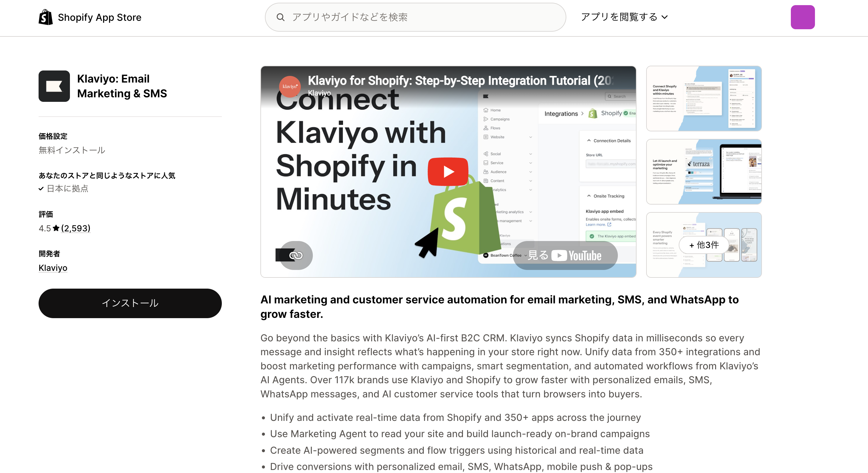The width and height of the screenshot is (868, 473).
Task: Click the Shopify App Store text label
Action: tap(99, 17)
